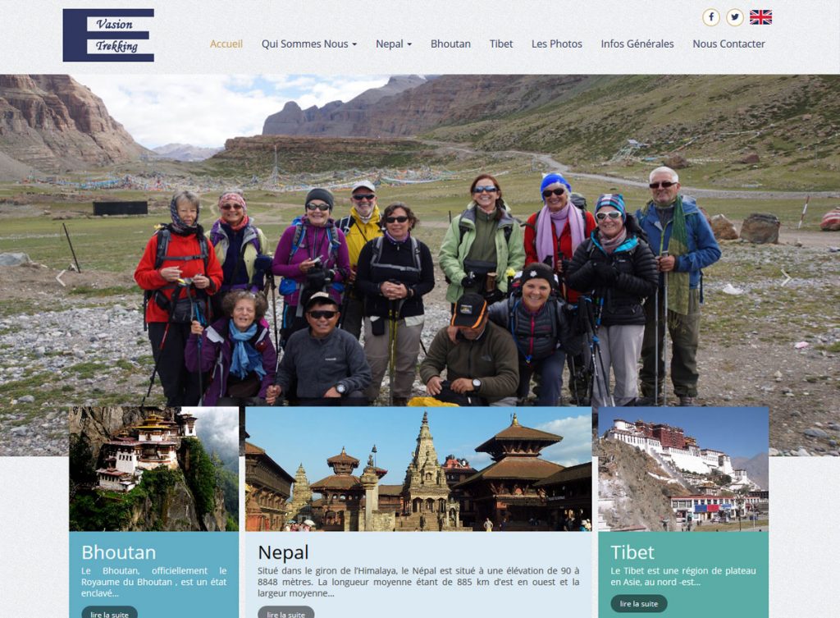Expand the Nepal dropdown in navigation
Screen dimensions: 840x618
pyautogui.click(x=394, y=44)
